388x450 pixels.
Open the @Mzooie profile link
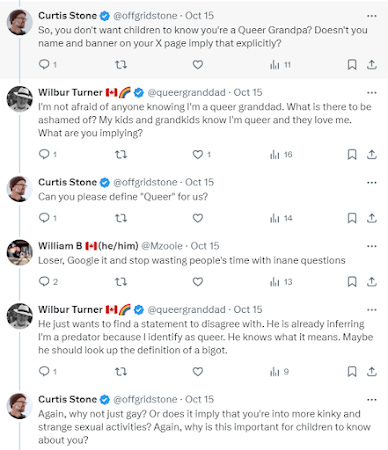[x=162, y=246]
